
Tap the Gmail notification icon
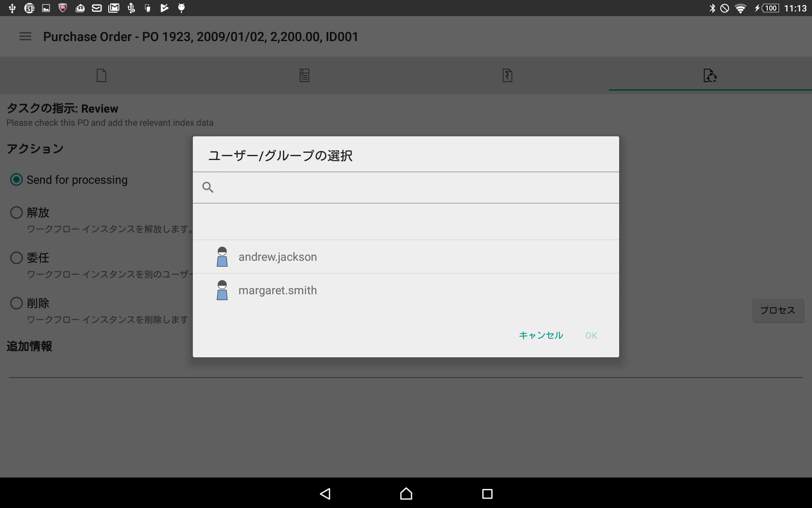114,8
